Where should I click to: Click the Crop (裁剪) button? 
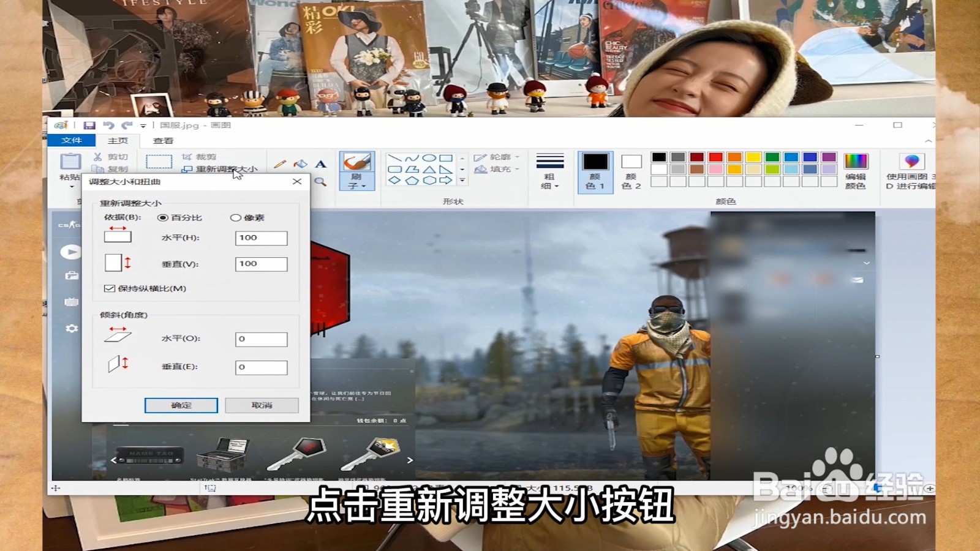point(199,157)
